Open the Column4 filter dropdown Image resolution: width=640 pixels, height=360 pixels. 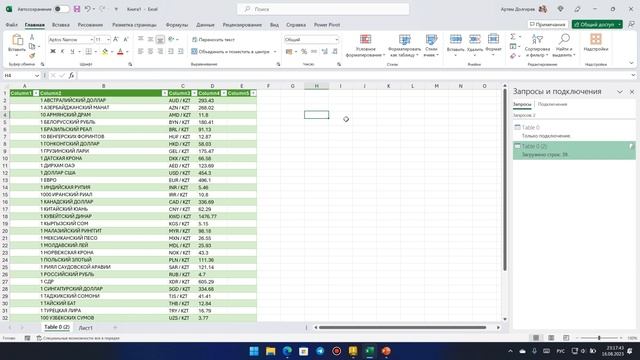pos(224,93)
